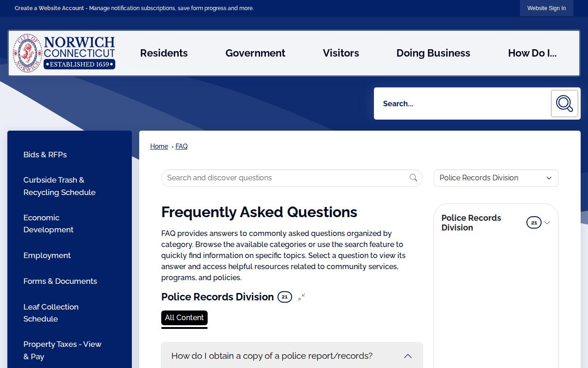Click the 21 count badge in right panel
Image resolution: width=588 pixels, height=368 pixels.
(x=534, y=223)
